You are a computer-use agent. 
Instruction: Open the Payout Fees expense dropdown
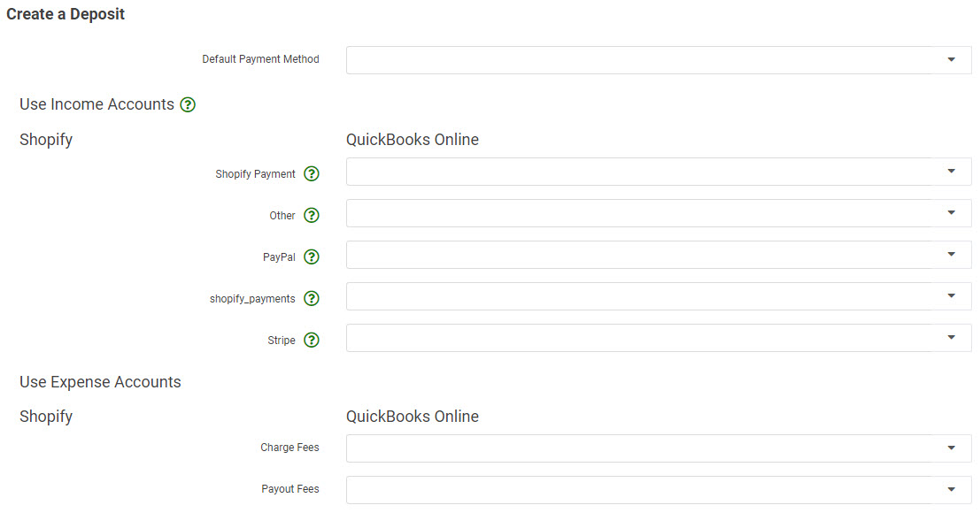pos(659,490)
